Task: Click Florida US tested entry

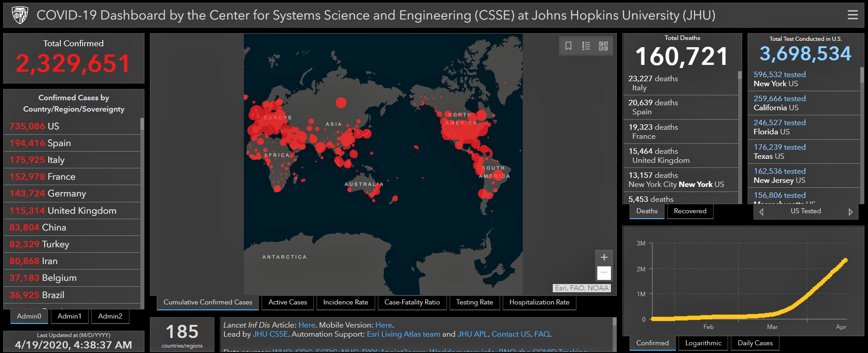Action: coord(804,127)
